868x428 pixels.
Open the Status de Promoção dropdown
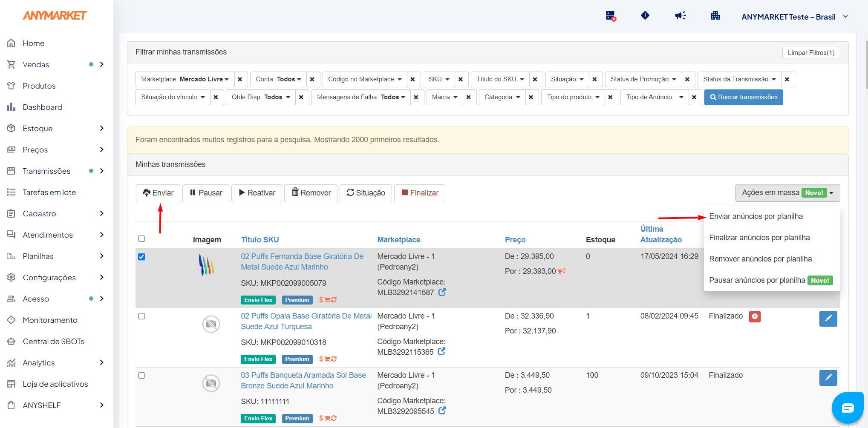(x=643, y=79)
